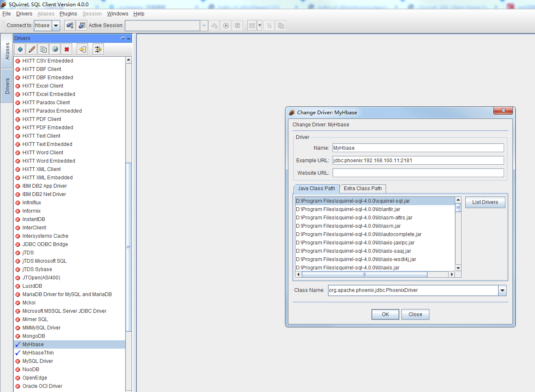
Task: Click class path scroll-right arrow
Action: [x=452, y=274]
